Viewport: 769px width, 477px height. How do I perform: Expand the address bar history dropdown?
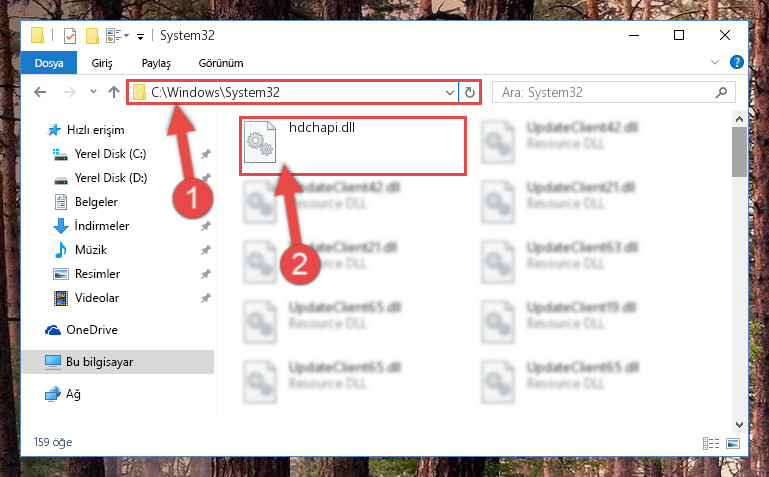(449, 92)
